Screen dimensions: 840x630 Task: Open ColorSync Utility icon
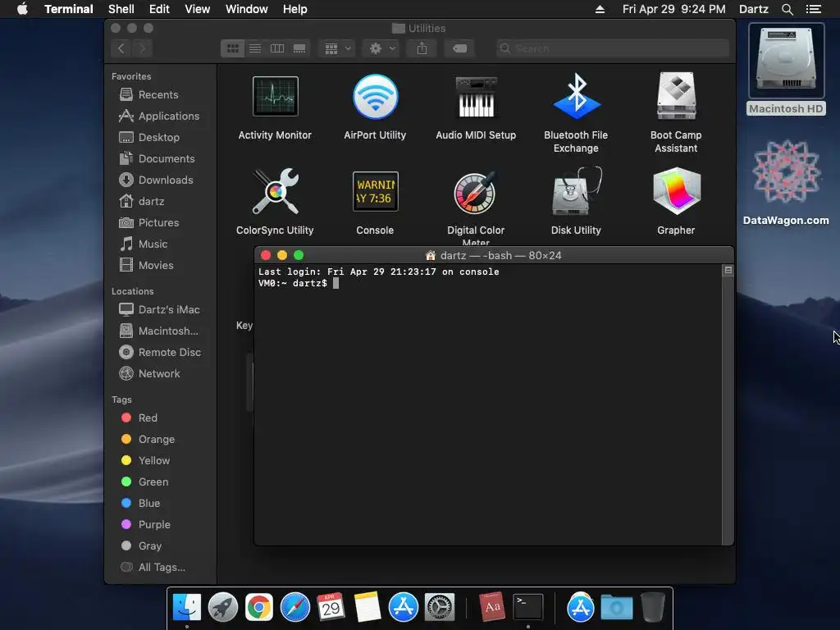pos(275,191)
